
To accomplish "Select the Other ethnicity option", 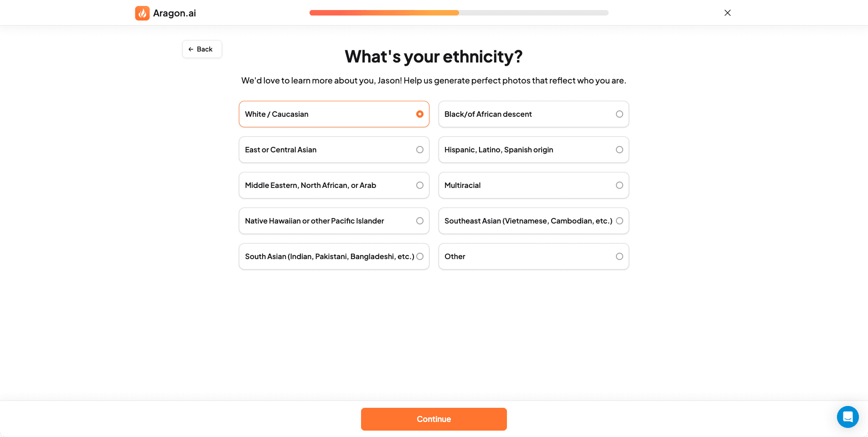I will click(x=533, y=256).
